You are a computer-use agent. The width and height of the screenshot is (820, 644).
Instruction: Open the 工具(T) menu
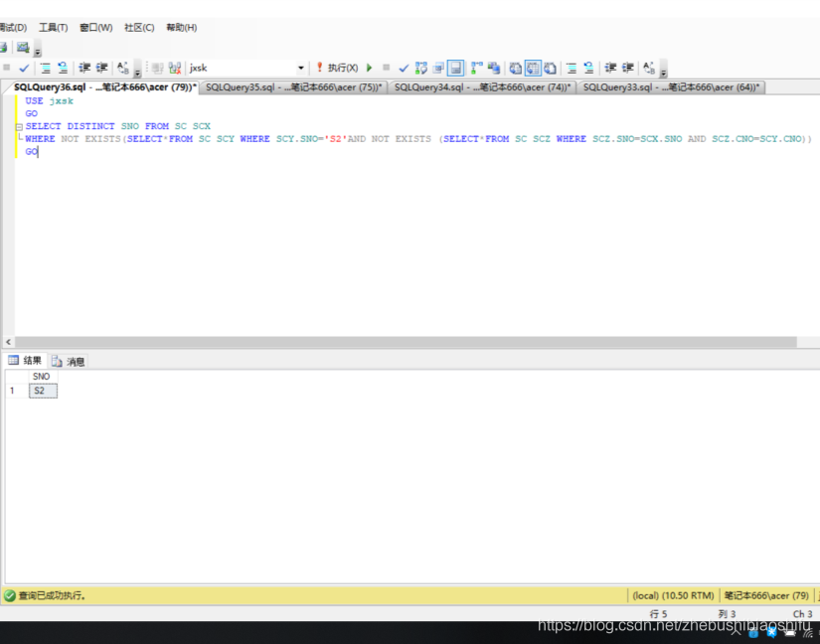[53, 27]
